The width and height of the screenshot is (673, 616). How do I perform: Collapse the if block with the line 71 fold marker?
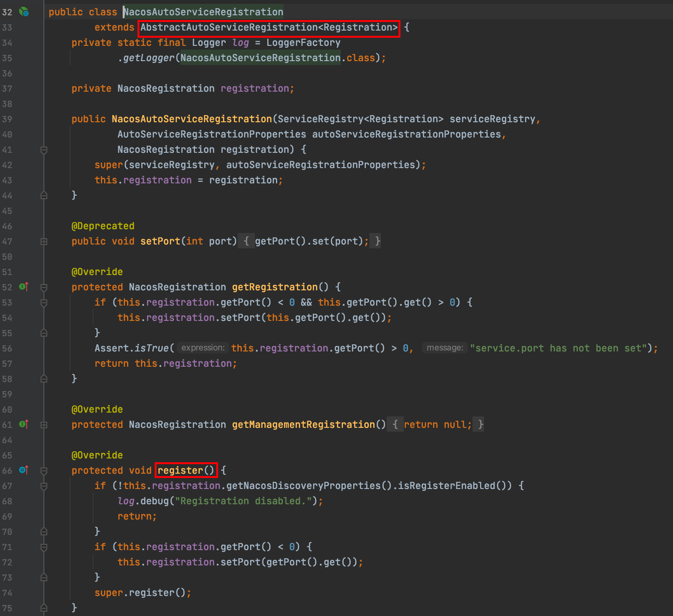coord(44,547)
